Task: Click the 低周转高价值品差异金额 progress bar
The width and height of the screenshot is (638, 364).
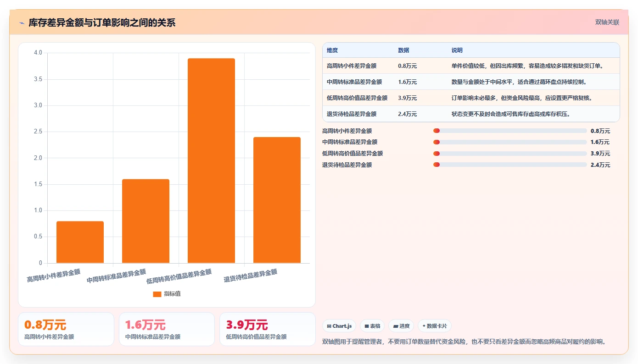Action: 510,154
